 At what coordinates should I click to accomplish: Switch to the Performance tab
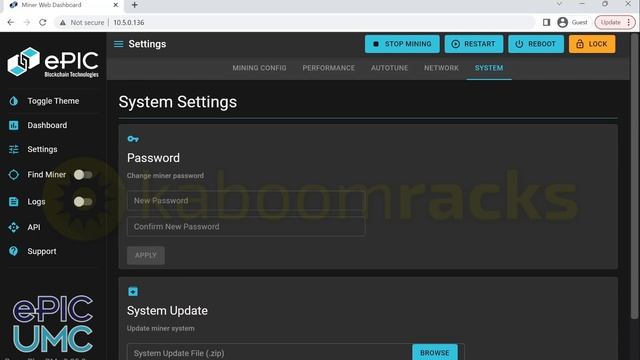click(x=329, y=68)
